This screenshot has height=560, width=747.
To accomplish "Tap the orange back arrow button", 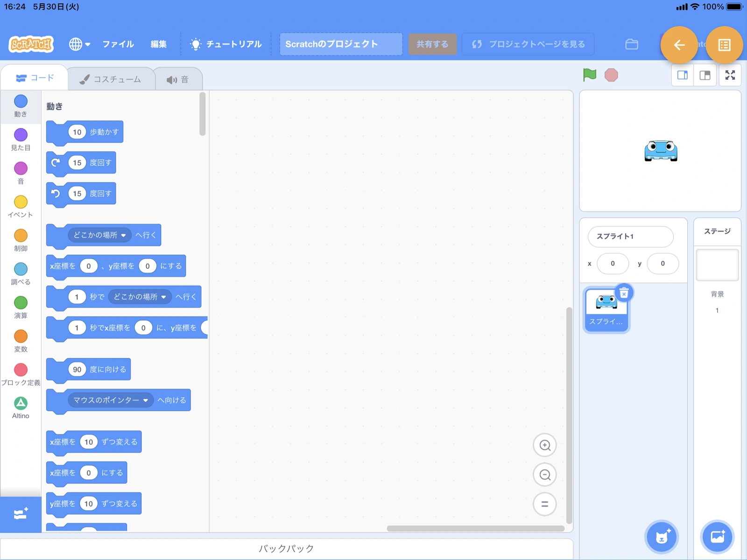I will pos(679,45).
